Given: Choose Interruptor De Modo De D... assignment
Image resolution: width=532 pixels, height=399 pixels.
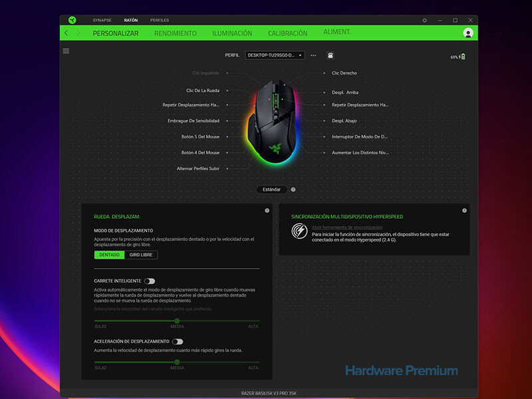Looking at the screenshot, I should (x=360, y=137).
